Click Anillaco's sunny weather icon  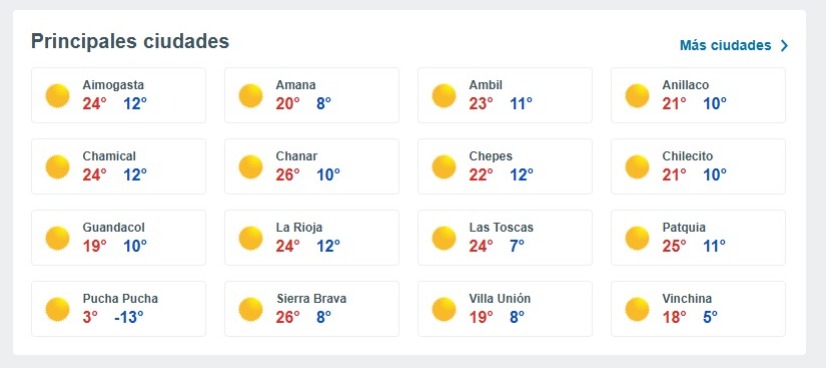point(637,95)
